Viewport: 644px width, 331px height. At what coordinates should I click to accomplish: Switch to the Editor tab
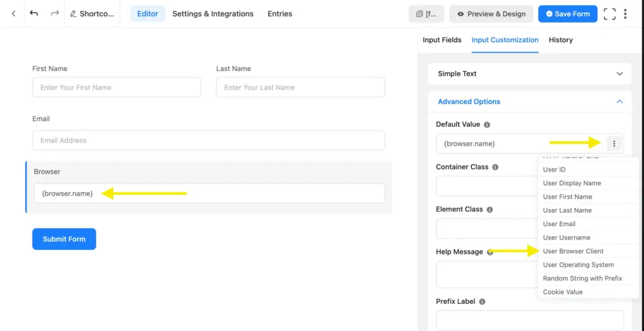(147, 14)
